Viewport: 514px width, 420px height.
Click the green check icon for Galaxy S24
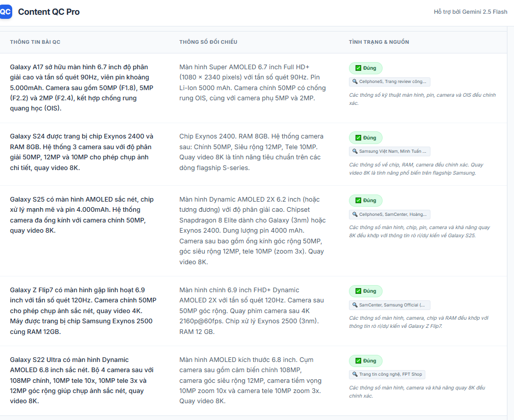(358, 138)
